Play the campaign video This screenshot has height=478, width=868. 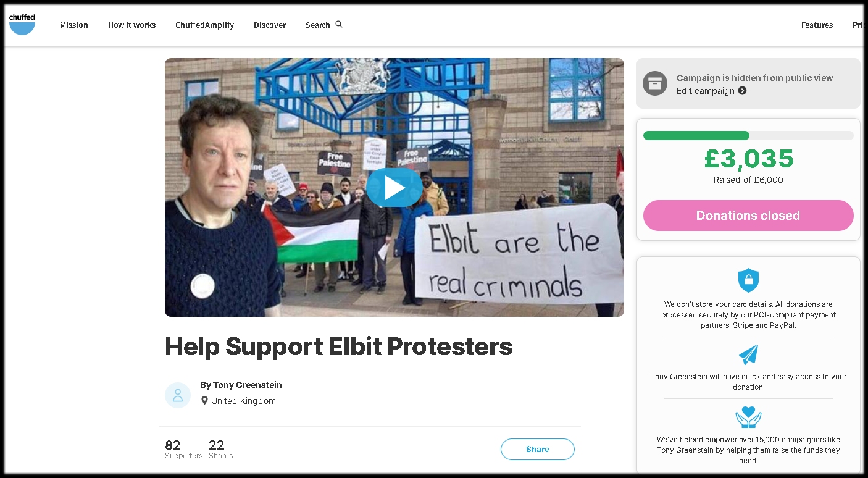pyautogui.click(x=394, y=188)
